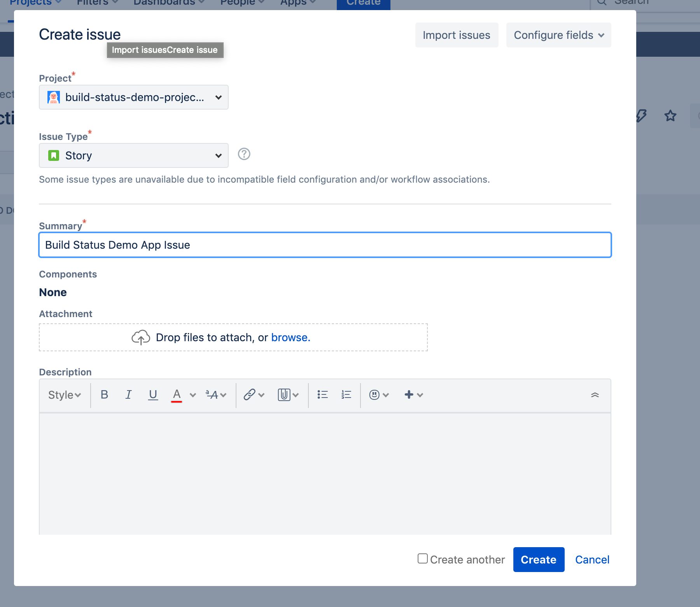This screenshot has height=607, width=700.
Task: Apply italic formatting in description toolbar
Action: [128, 394]
